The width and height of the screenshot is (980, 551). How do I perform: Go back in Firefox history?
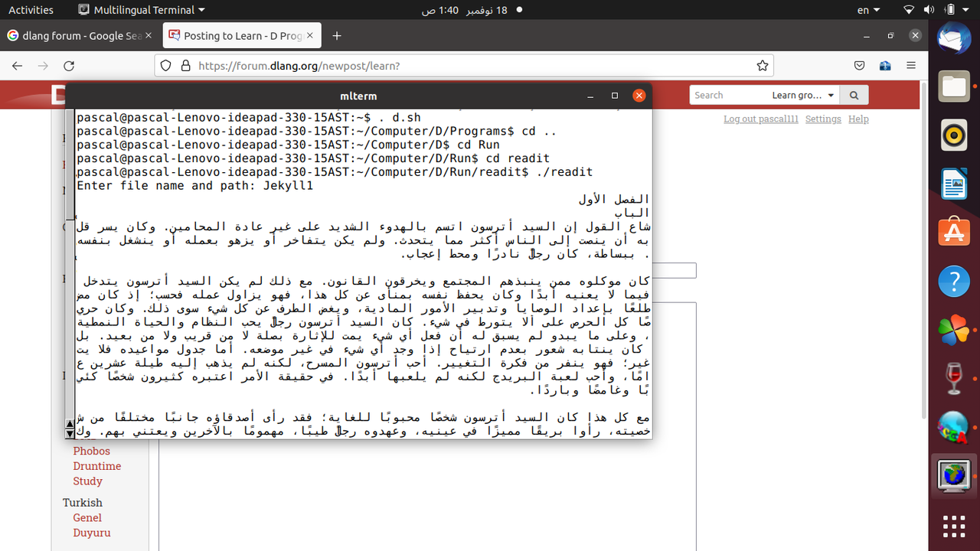(x=18, y=66)
